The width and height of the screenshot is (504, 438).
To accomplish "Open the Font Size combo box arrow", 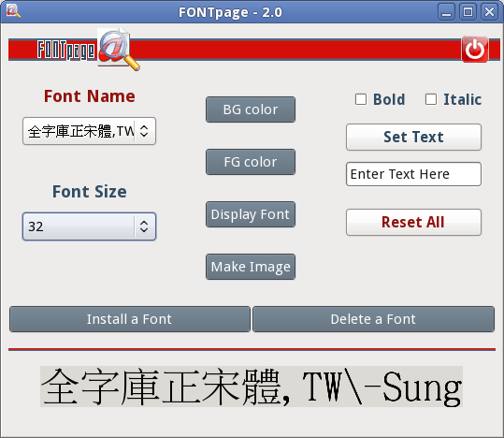I will coord(144,226).
